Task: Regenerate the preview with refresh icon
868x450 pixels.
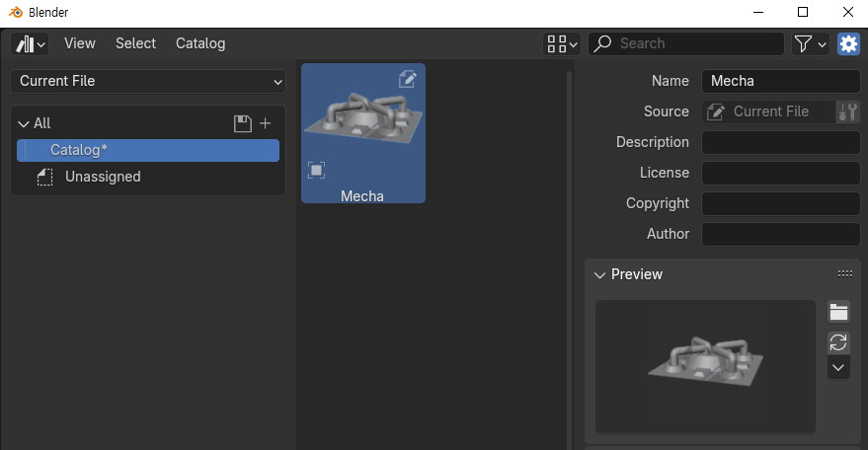Action: [x=838, y=342]
